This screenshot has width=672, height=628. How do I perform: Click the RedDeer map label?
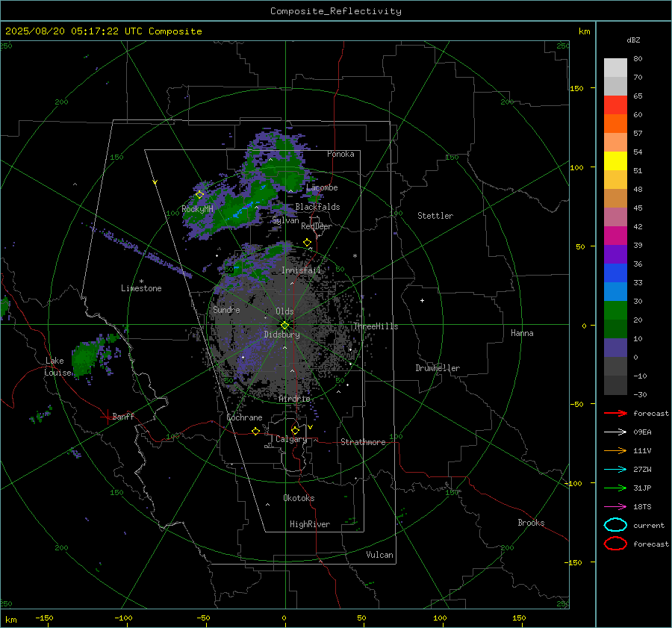(317, 226)
